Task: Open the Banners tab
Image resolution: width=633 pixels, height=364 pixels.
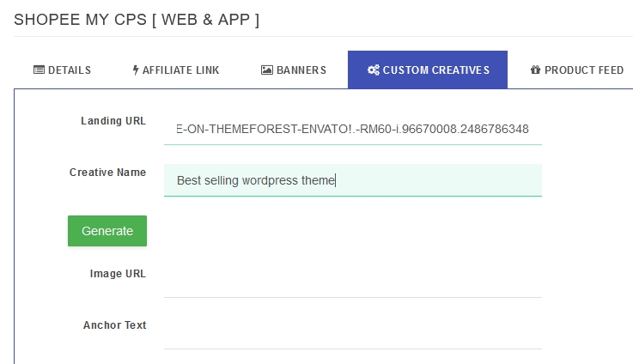Action: 294,70
